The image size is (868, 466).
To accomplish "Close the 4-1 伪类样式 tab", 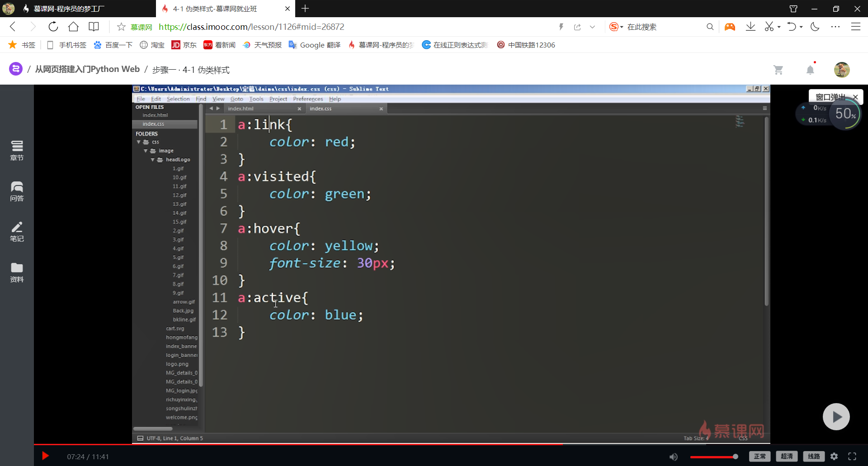I will [288, 9].
